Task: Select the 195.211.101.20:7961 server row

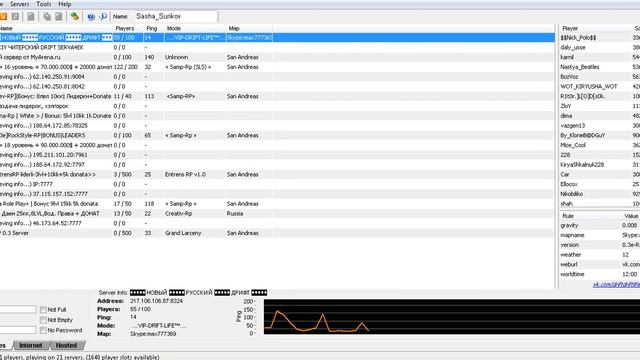Action: (x=278, y=155)
